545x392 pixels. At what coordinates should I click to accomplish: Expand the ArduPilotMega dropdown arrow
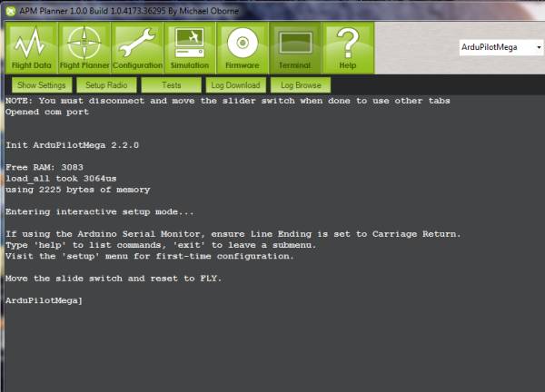click(x=538, y=47)
